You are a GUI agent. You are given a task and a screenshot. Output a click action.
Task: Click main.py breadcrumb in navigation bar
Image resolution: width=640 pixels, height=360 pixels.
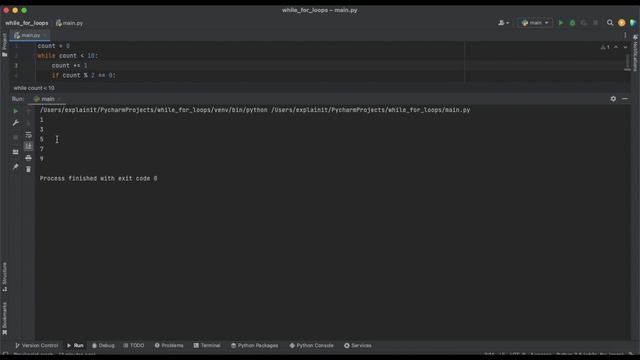pyautogui.click(x=70, y=23)
